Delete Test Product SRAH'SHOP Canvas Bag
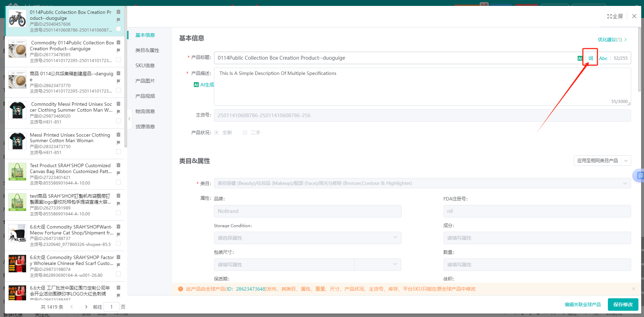The width and height of the screenshot is (644, 317). [118, 165]
